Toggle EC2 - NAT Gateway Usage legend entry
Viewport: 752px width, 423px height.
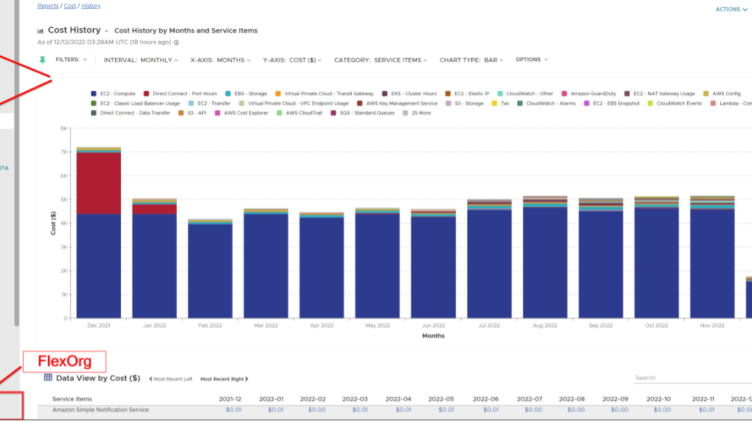[x=659, y=94]
